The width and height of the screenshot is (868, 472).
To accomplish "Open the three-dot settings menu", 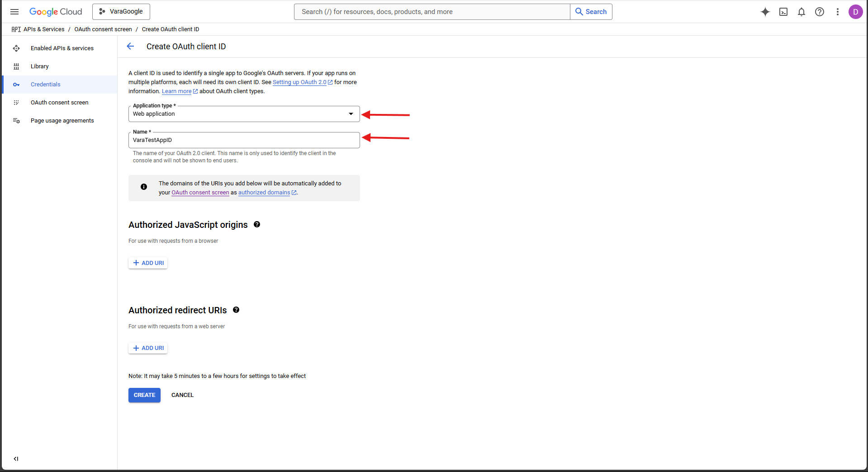I will click(x=838, y=12).
